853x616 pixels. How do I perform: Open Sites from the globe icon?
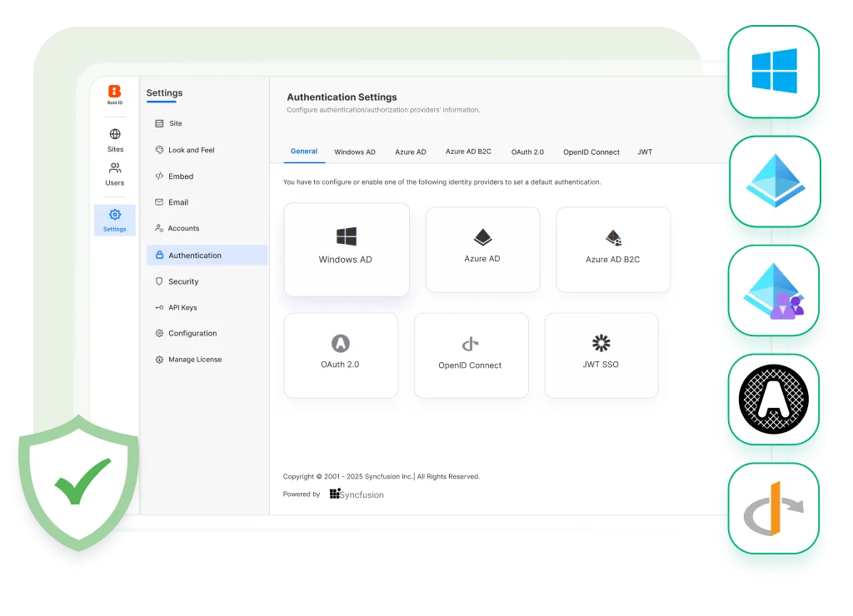click(115, 134)
